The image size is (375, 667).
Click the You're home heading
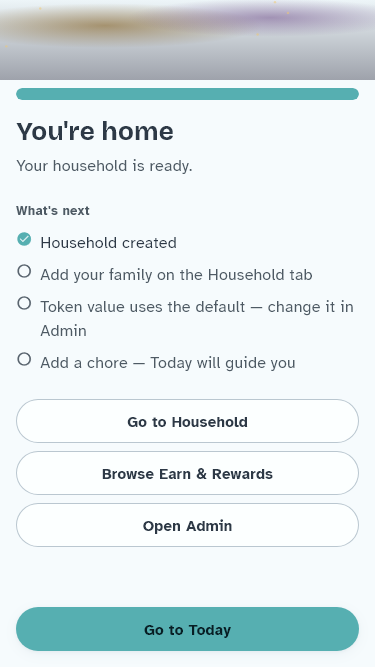95,131
